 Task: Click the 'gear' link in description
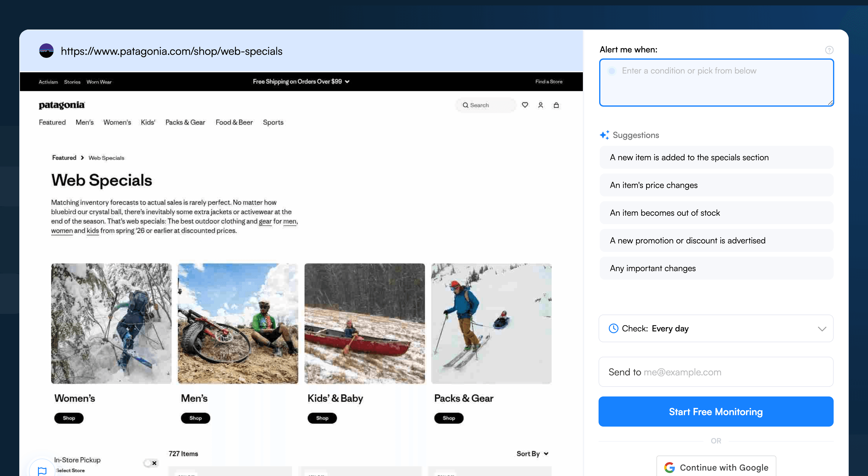coord(265,221)
